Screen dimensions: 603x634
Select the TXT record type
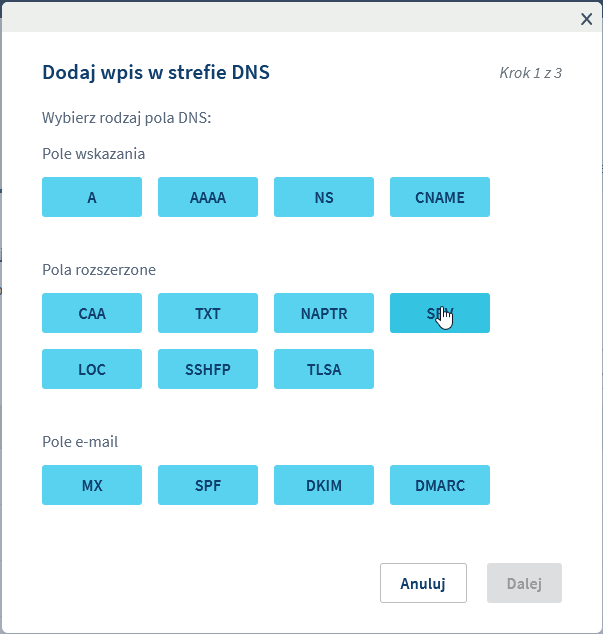click(208, 313)
